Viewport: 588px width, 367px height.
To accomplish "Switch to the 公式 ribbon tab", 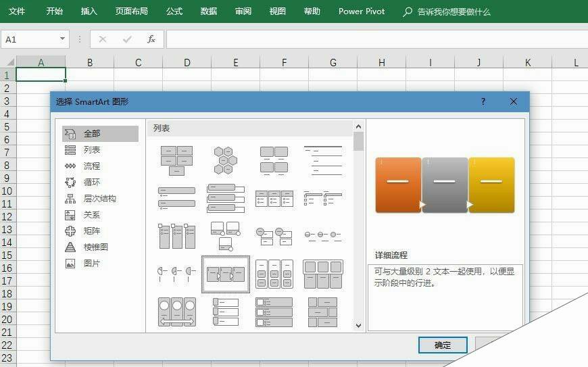I will click(x=174, y=11).
